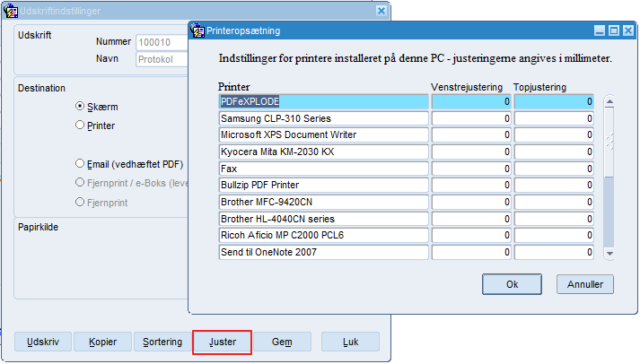
Task: Click the Udskriftindstillinger window icon
Action: click(x=11, y=11)
